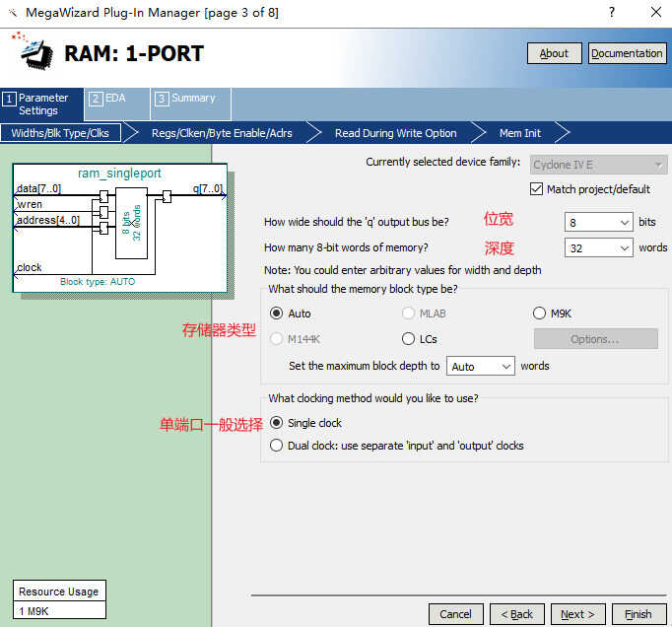
Task: Click the memory block Options... button
Action: point(596,339)
